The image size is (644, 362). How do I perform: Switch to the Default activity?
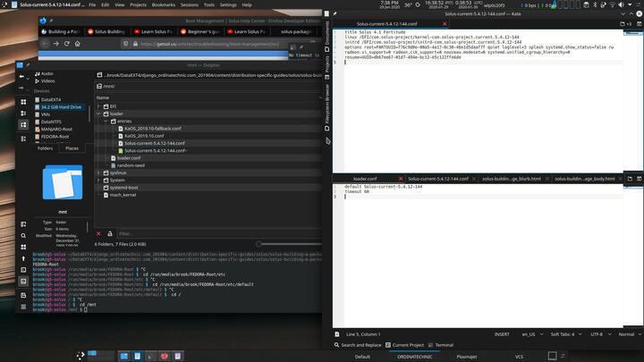pyautogui.click(x=362, y=357)
